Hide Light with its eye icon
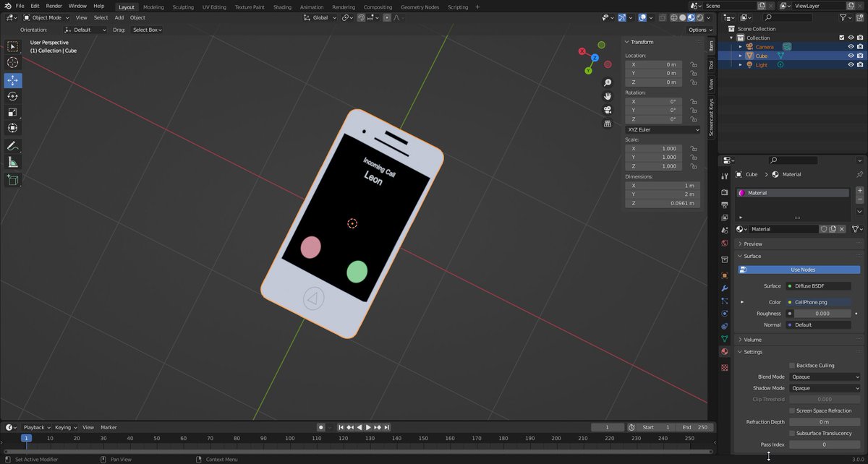 point(851,65)
